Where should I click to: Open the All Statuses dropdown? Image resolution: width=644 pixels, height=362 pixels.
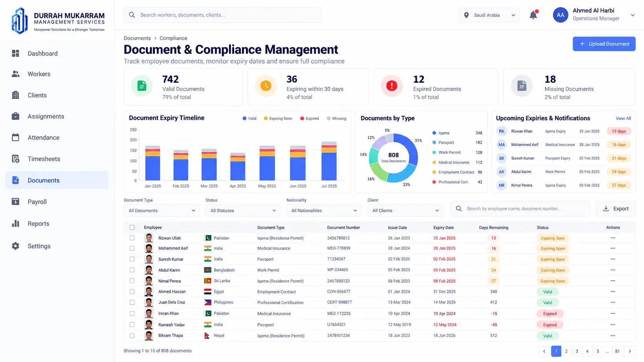pos(243,210)
